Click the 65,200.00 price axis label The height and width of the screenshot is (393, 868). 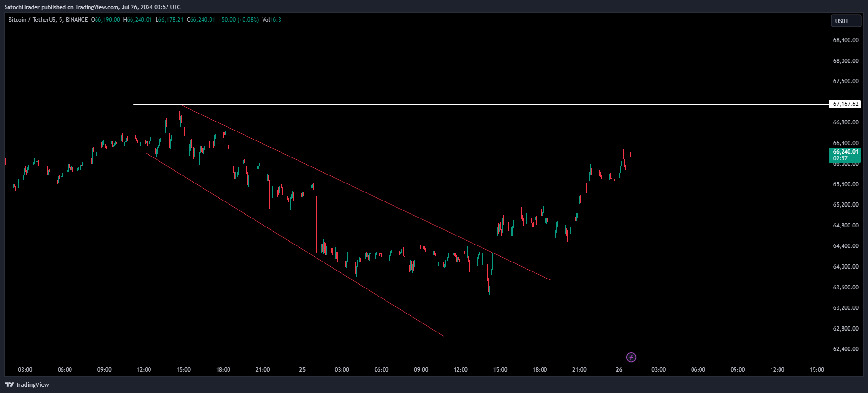(x=845, y=205)
